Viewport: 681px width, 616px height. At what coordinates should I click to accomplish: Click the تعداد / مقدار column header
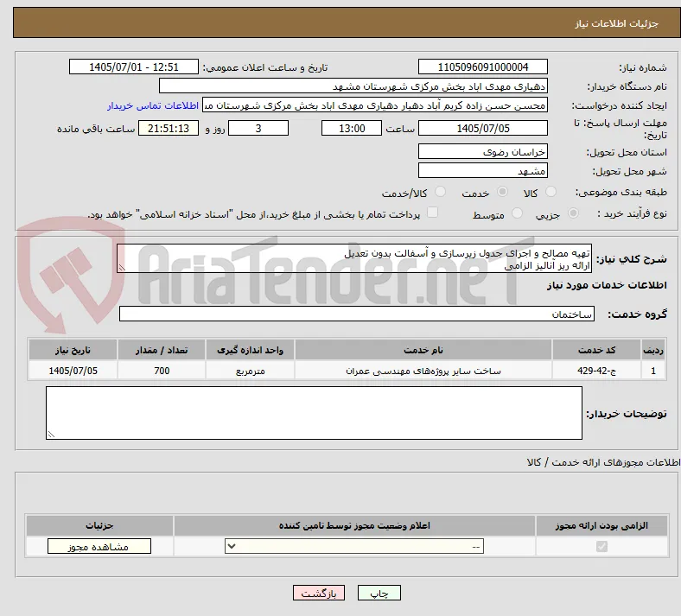(x=161, y=350)
